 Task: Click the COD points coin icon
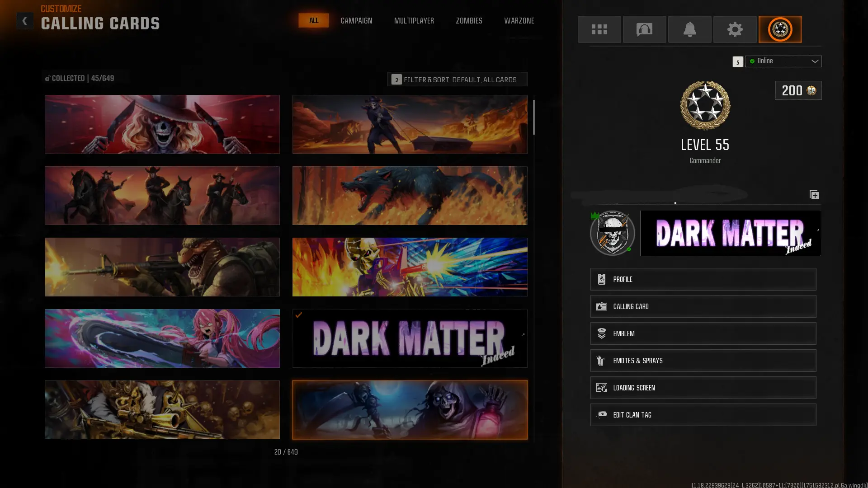pyautogui.click(x=811, y=90)
